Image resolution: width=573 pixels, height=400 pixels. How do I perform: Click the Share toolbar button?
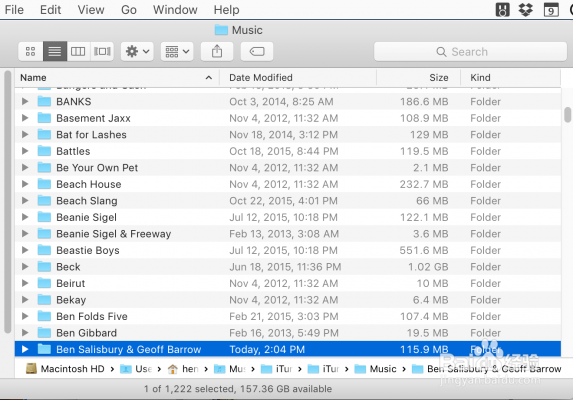tap(217, 52)
